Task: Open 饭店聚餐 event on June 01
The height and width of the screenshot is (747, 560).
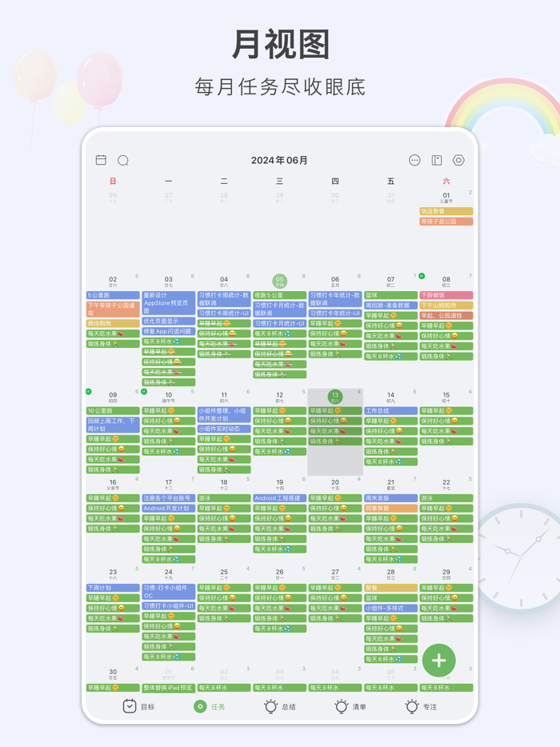Action: (446, 211)
